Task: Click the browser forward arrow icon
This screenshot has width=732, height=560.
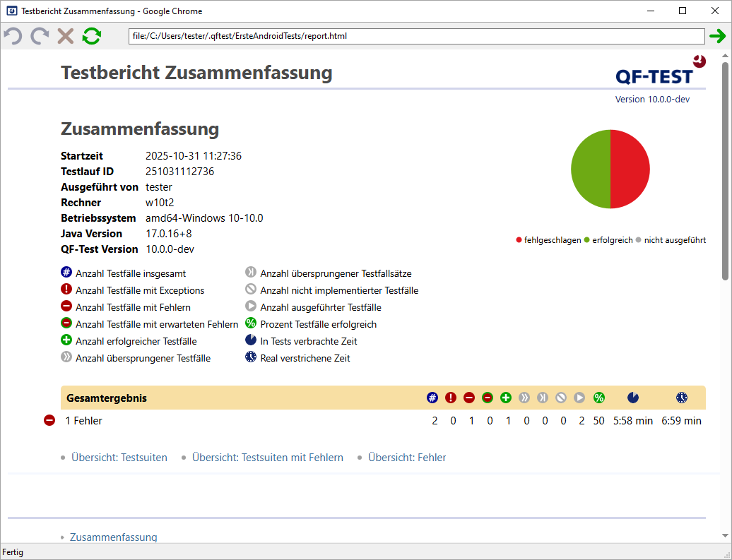Action: point(40,36)
